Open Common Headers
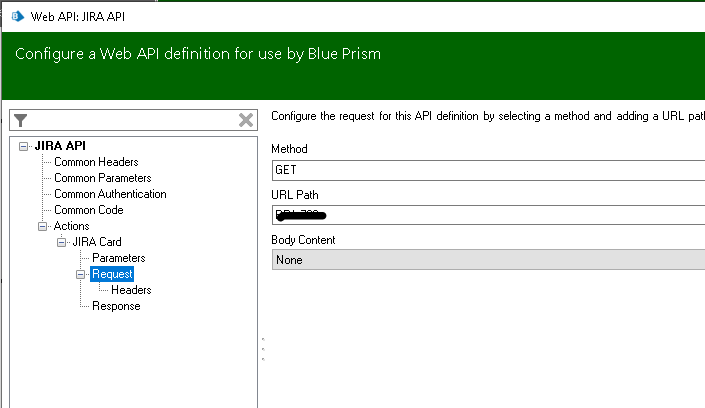The width and height of the screenshot is (705, 408). point(96,162)
